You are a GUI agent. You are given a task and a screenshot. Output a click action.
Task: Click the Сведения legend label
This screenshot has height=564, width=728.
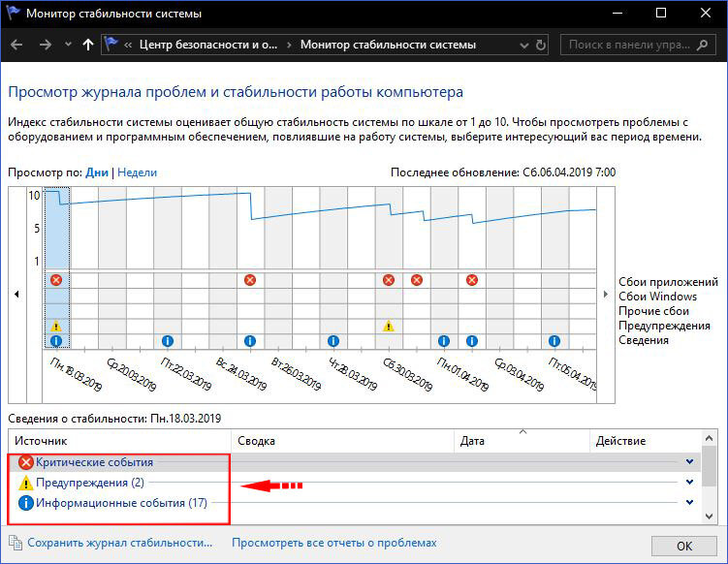coord(644,340)
